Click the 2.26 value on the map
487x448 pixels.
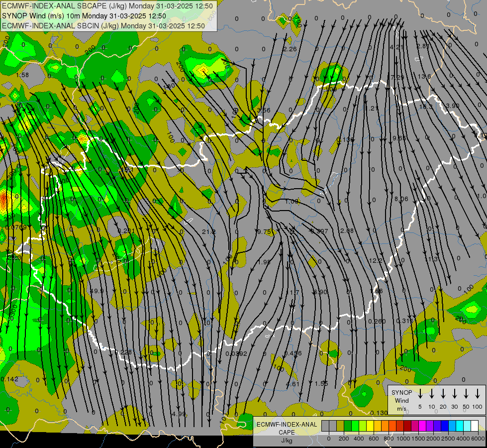[x=290, y=49]
